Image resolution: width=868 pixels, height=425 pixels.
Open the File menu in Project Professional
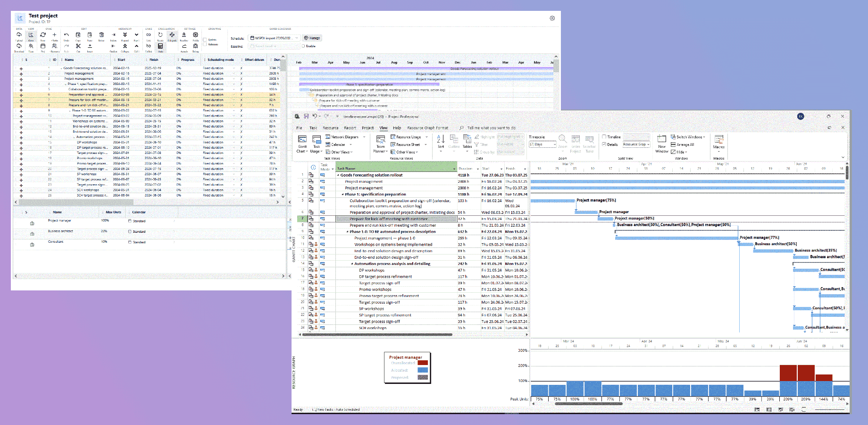[x=299, y=128]
